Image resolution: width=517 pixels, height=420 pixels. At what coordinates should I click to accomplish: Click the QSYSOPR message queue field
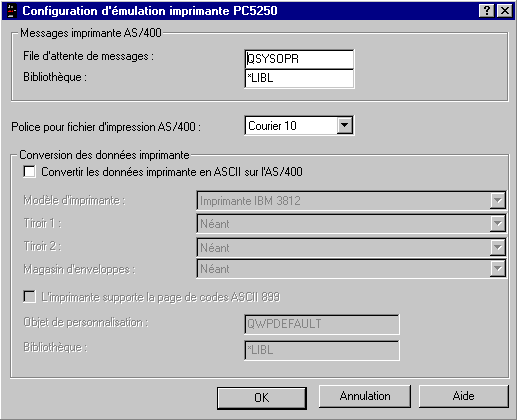299,59
